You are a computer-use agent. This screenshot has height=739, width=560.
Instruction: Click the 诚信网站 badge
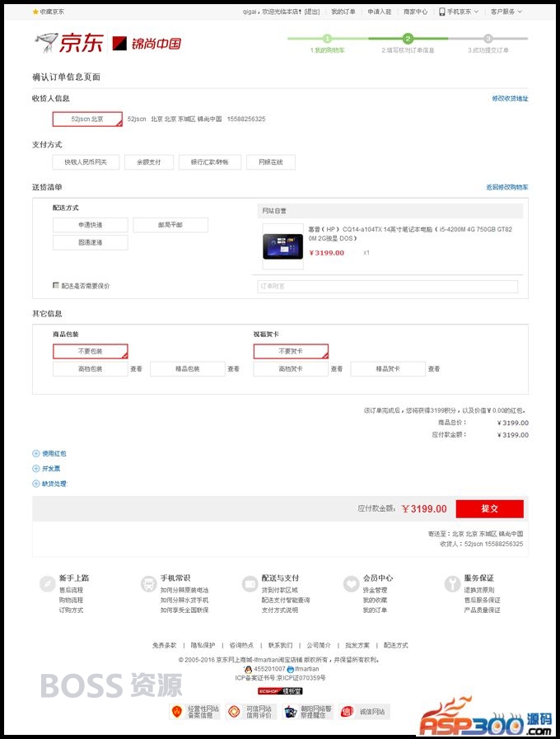click(364, 712)
